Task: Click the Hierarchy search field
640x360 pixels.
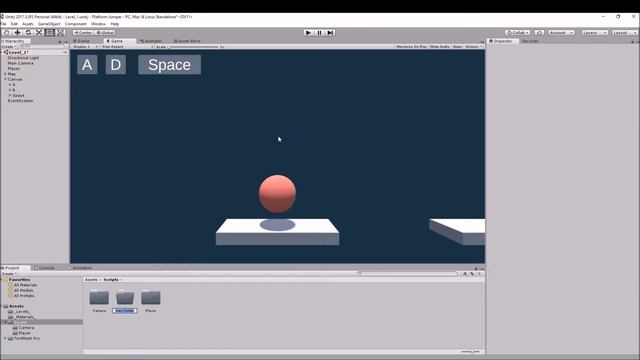Action: coord(41,47)
